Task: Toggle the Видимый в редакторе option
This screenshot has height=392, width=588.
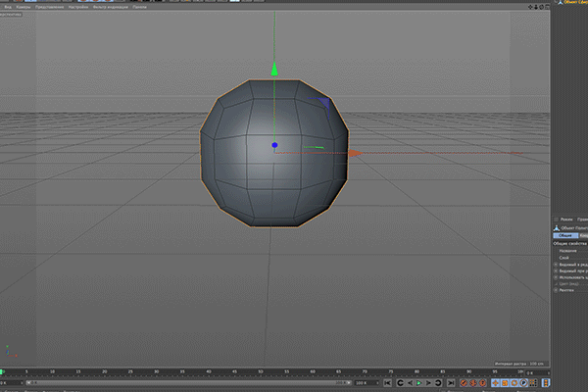Action: (x=572, y=266)
